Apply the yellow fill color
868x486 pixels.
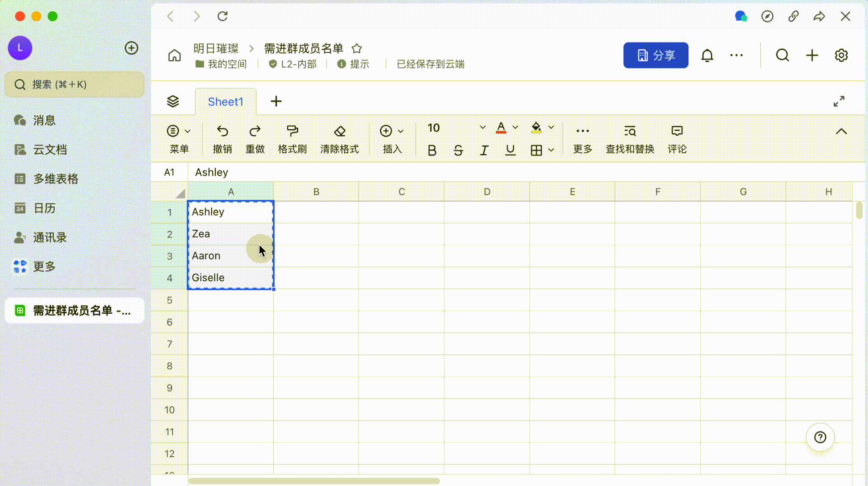pos(536,128)
